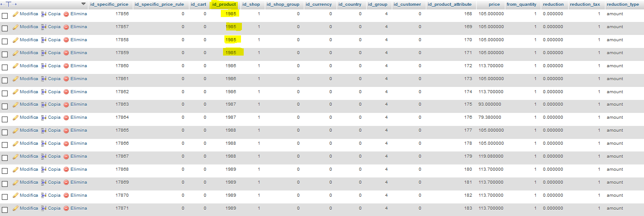Click the pencil edit icon for row 17865

[16, 130]
